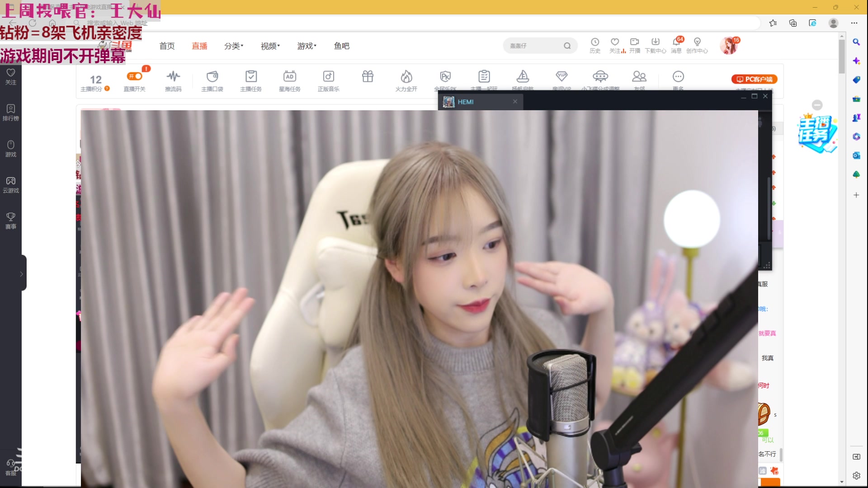Viewport: 868px width, 488px height.
Task: Click the sailboat icon in streamer toolbar
Action: point(523,76)
